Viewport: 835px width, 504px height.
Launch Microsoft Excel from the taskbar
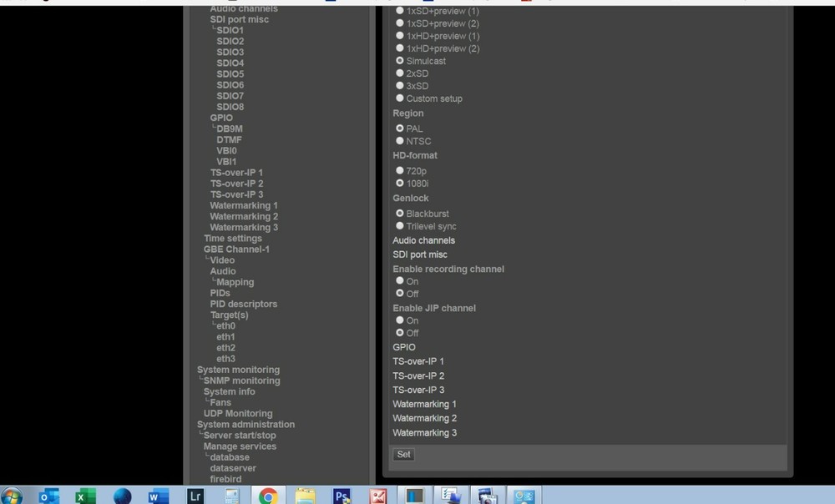coord(87,496)
